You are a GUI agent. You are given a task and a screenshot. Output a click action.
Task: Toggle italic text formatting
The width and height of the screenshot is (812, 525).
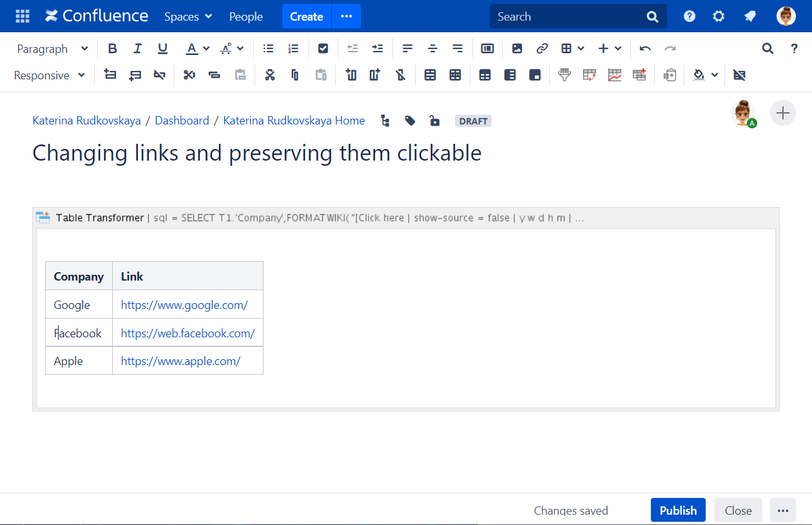click(x=137, y=48)
